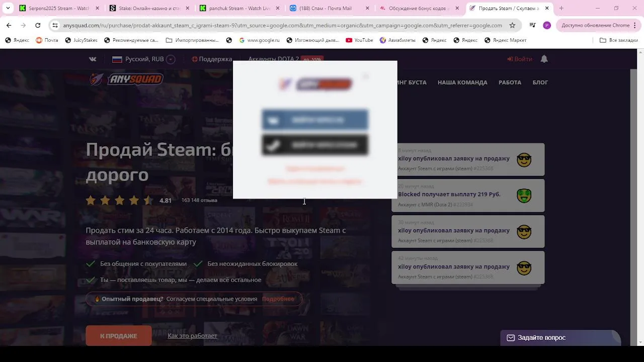644x362 pixels.
Task: Open the БЛОГ menu item
Action: [x=540, y=82]
